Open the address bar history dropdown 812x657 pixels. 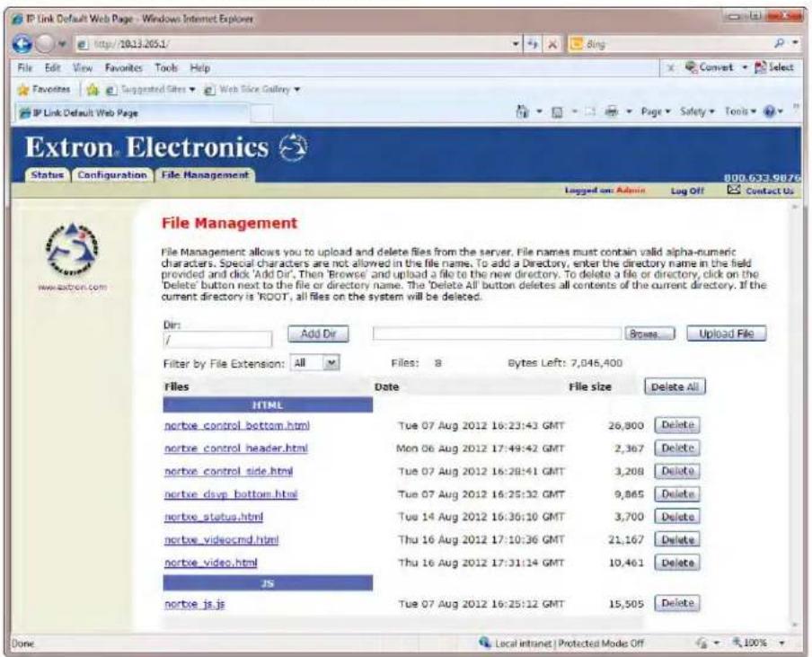click(516, 44)
